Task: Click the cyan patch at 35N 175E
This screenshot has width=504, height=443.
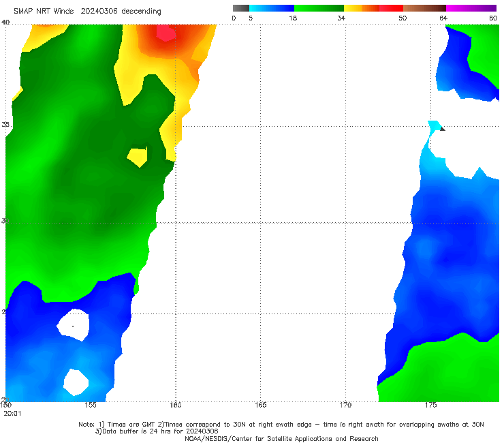Action: coord(435,125)
